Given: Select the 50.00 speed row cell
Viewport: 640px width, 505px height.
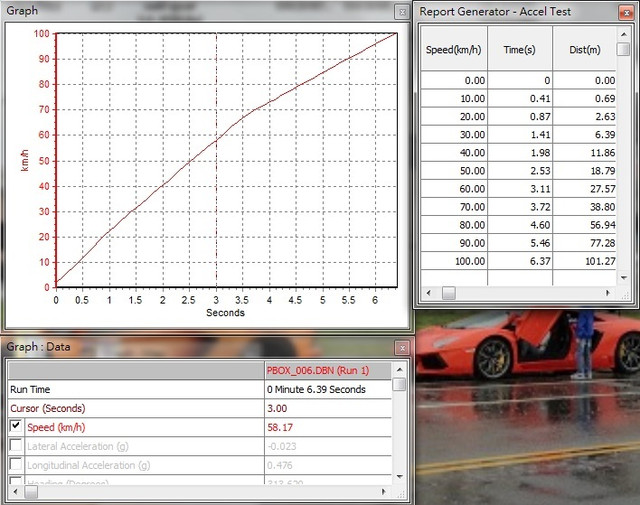Looking at the screenshot, I should point(454,171).
